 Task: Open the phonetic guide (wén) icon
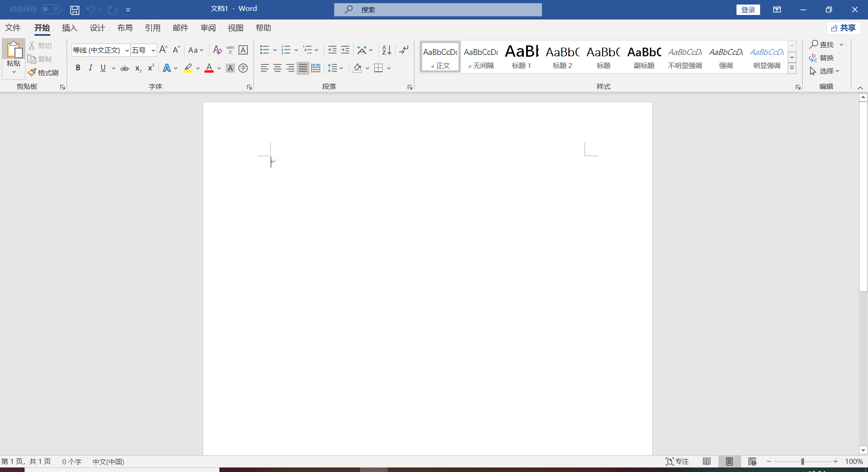click(x=230, y=50)
